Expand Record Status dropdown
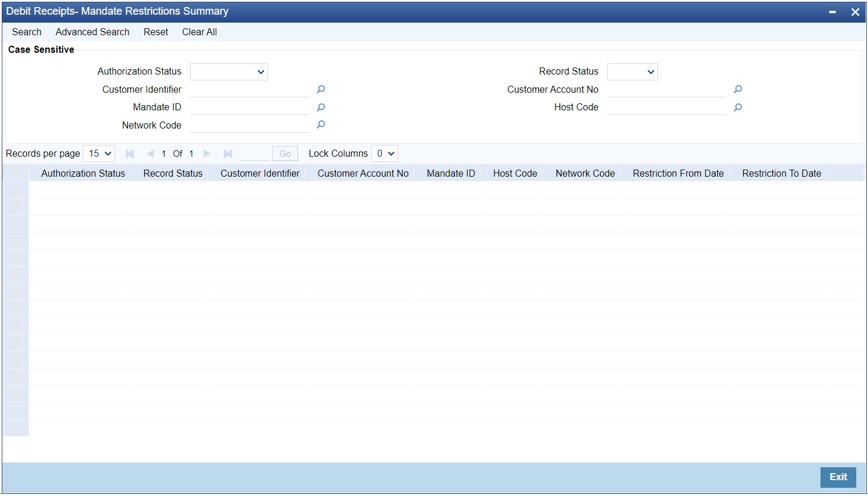The image size is (868, 496). click(x=632, y=72)
